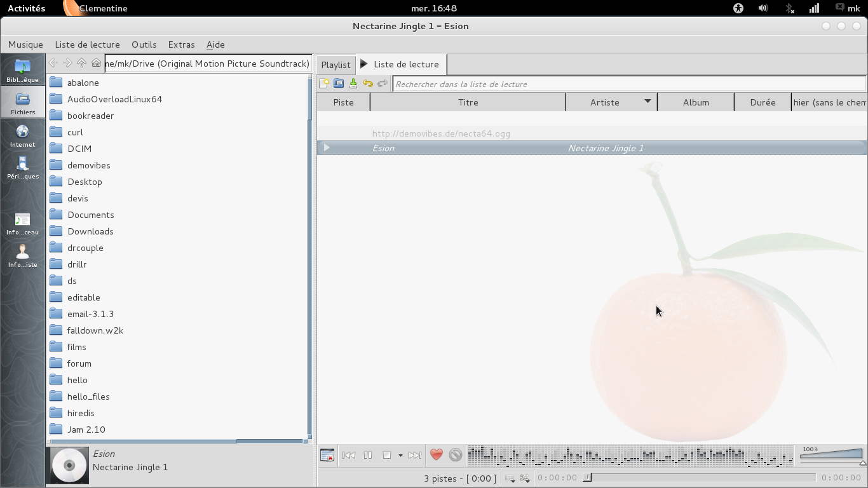868x488 pixels.
Task: Open the system volume indicator
Action: point(763,8)
